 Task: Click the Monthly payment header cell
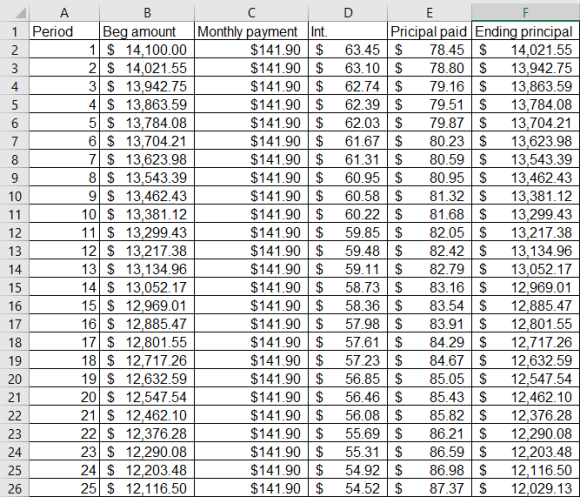pyautogui.click(x=251, y=31)
